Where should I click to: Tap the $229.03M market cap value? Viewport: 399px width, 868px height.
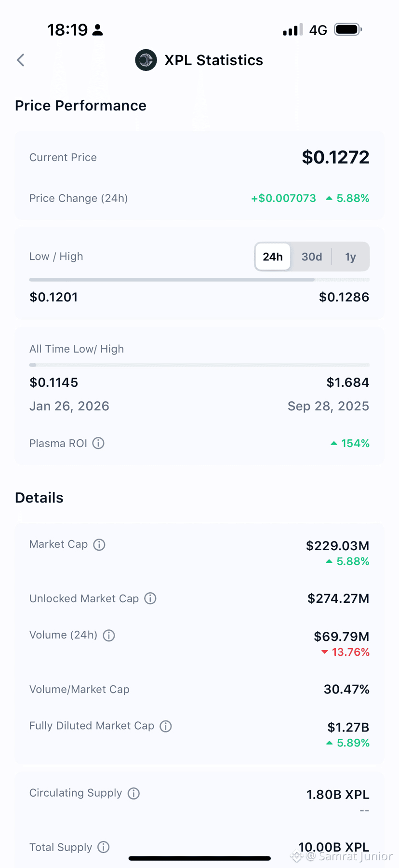337,546
